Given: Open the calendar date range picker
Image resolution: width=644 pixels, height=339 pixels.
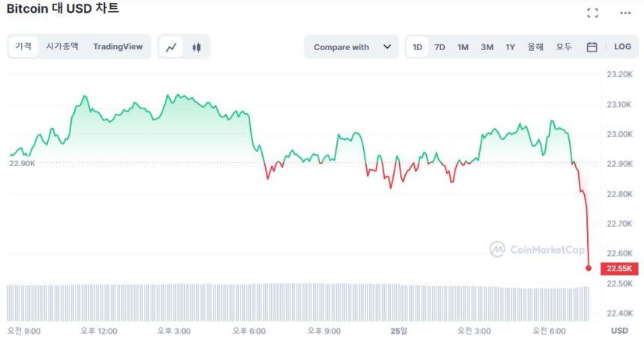Looking at the screenshot, I should (x=592, y=47).
